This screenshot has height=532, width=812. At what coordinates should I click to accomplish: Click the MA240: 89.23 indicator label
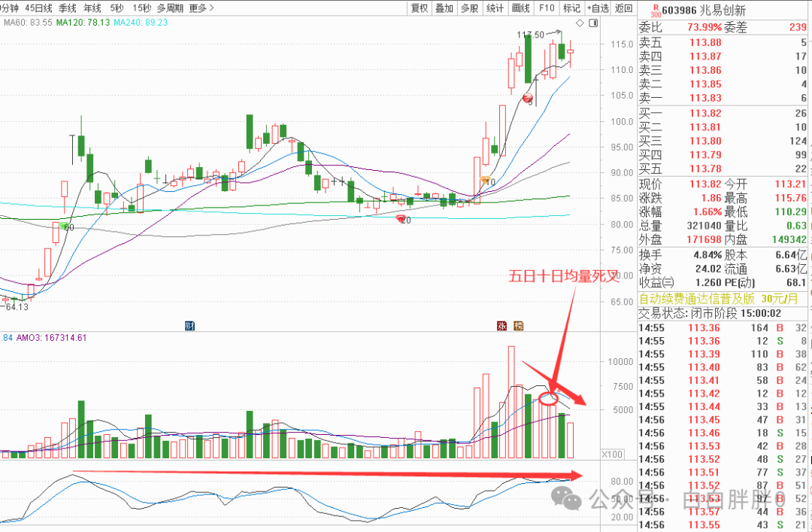click(x=141, y=23)
